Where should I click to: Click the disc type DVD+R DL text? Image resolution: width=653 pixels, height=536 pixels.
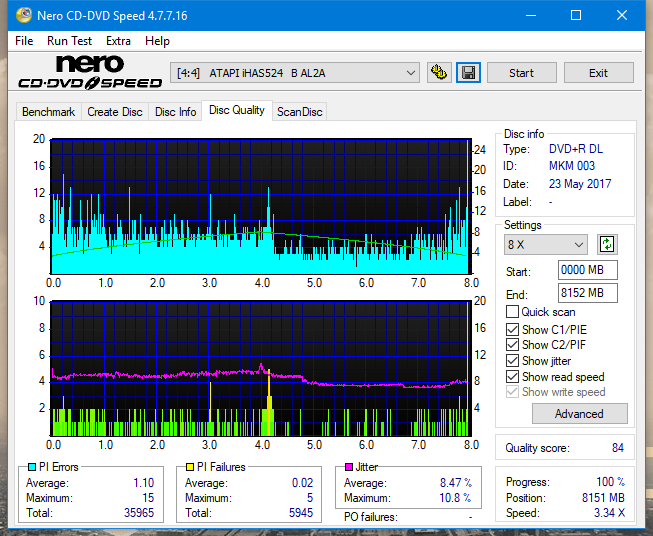click(576, 149)
